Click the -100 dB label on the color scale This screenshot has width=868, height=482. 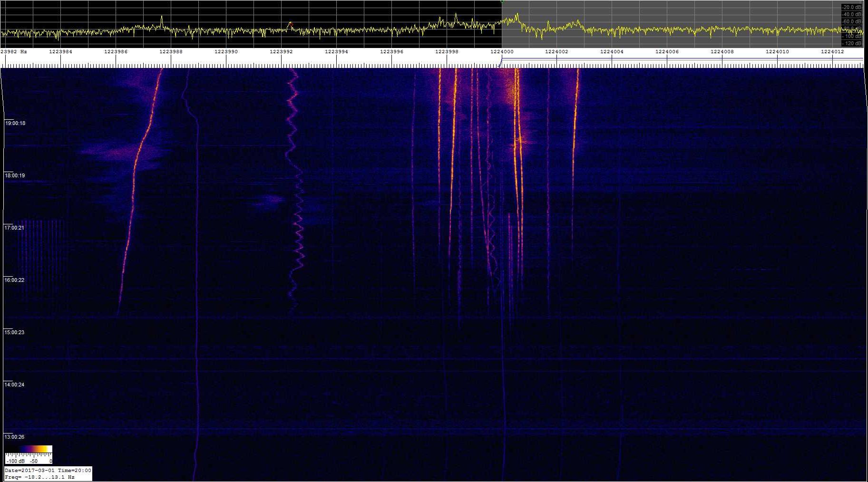click(15, 461)
